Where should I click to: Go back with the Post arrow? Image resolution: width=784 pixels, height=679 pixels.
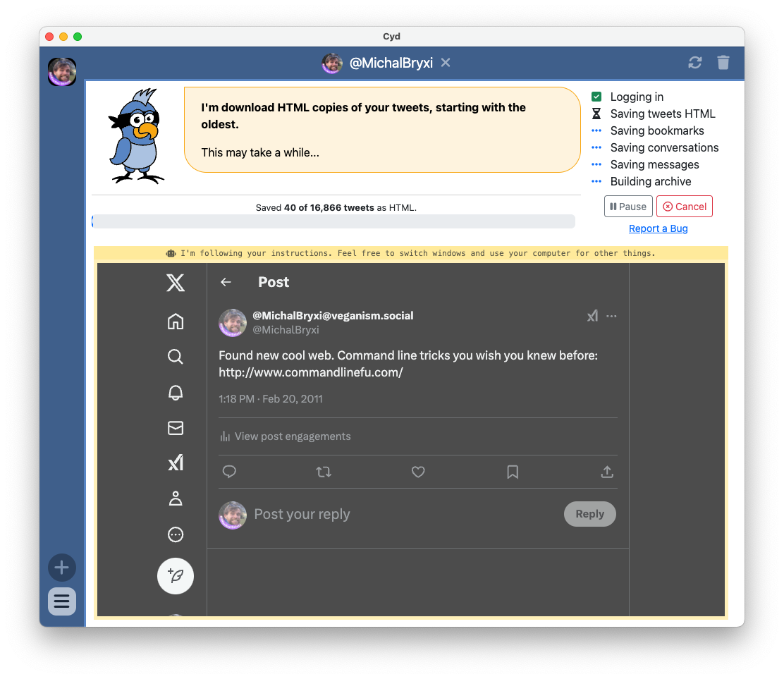226,282
